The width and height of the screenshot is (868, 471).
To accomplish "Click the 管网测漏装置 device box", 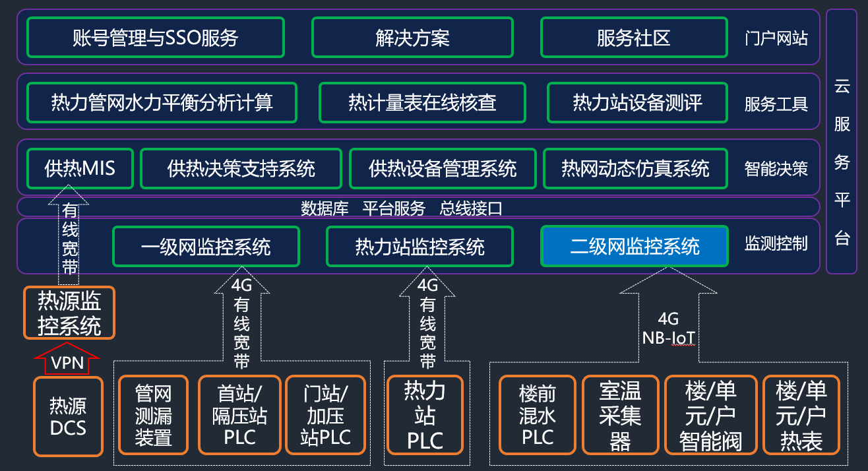I will 152,414.
